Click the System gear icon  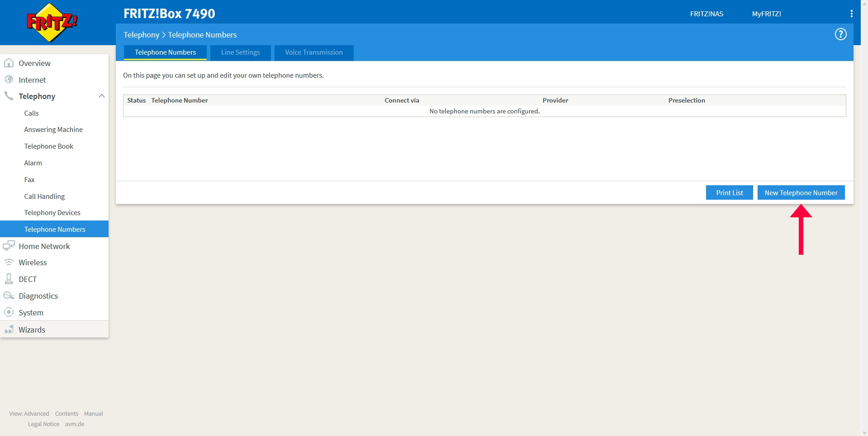click(x=9, y=312)
